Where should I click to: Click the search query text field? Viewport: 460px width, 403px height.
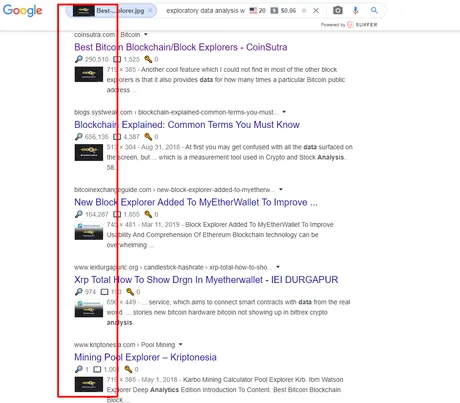206,11
